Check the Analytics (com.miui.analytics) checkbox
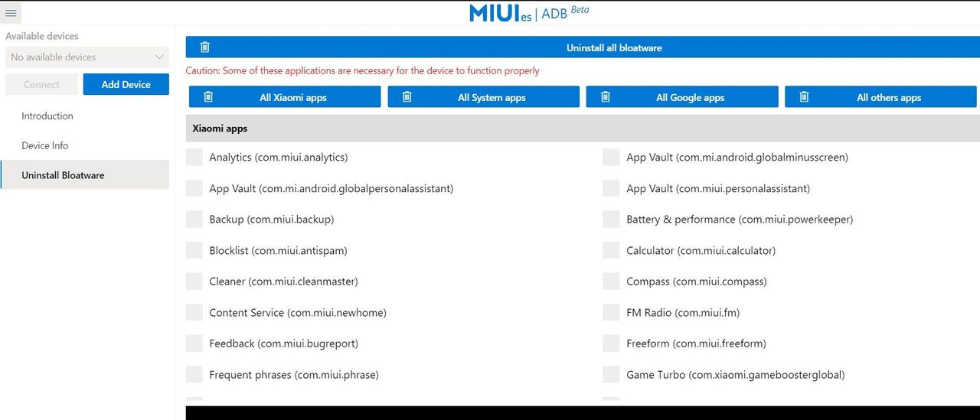This screenshot has width=980, height=420. click(x=194, y=157)
